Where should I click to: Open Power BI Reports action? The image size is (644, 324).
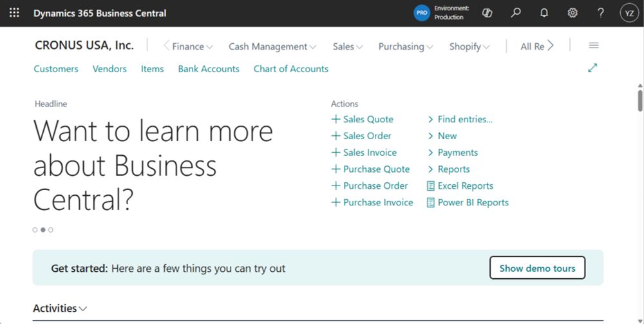[x=468, y=202]
